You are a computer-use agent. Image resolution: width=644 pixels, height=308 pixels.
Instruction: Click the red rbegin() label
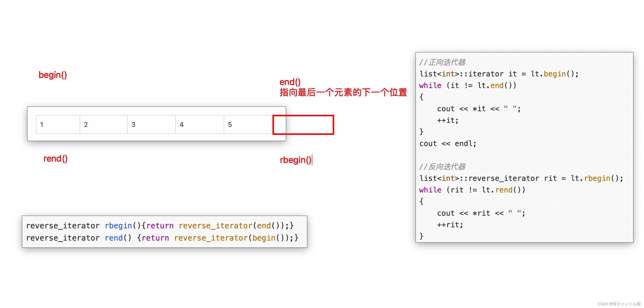point(296,160)
